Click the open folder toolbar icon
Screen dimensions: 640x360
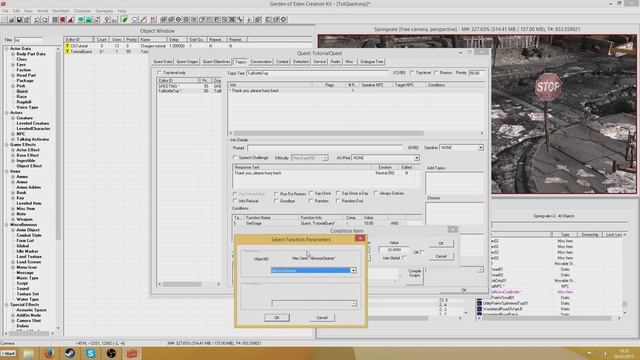point(12,19)
